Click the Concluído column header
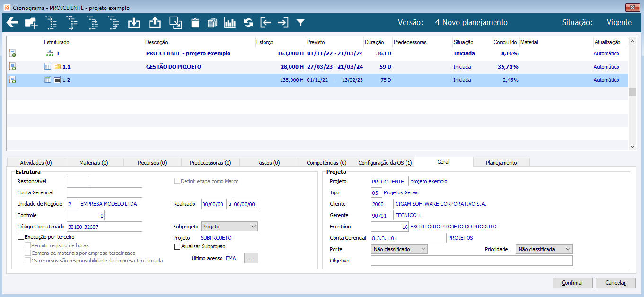The width and height of the screenshot is (644, 297). point(506,42)
